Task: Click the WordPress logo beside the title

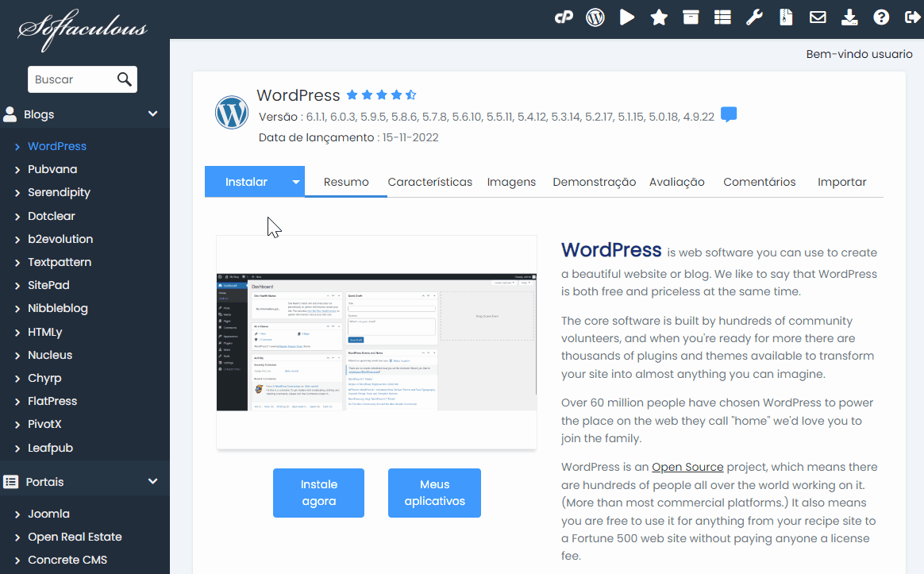Action: tap(232, 112)
